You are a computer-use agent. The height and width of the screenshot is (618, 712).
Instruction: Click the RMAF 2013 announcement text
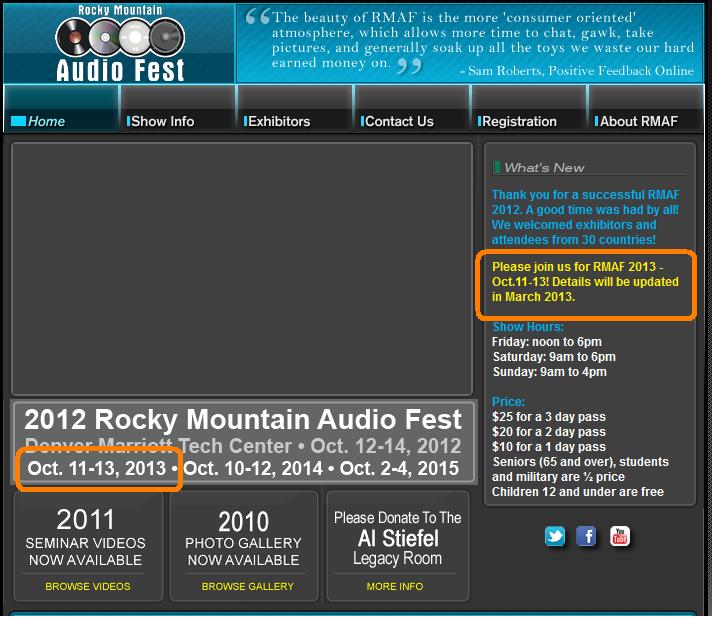click(x=585, y=282)
